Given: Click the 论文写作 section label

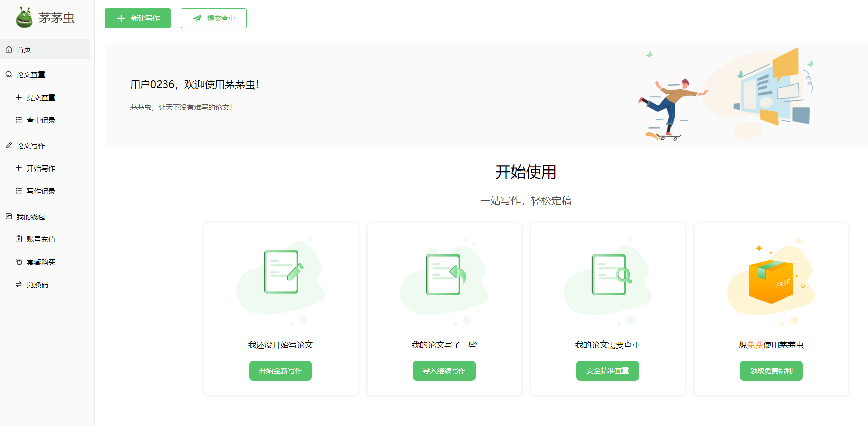Looking at the screenshot, I should [x=31, y=146].
